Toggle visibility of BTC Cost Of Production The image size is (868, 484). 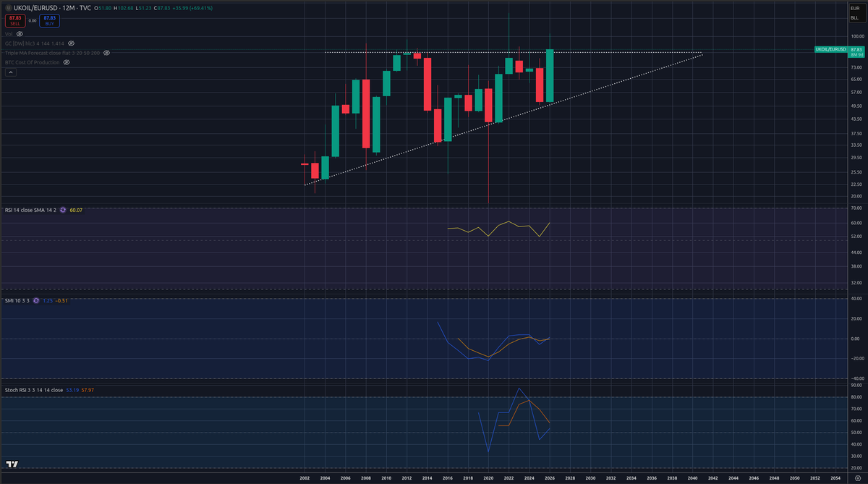pyautogui.click(x=66, y=62)
